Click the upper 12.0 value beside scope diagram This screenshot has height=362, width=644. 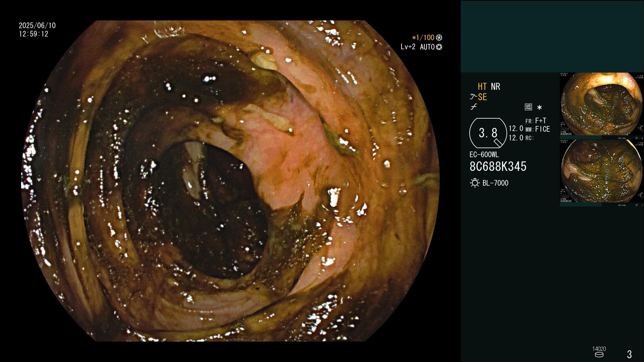516,128
